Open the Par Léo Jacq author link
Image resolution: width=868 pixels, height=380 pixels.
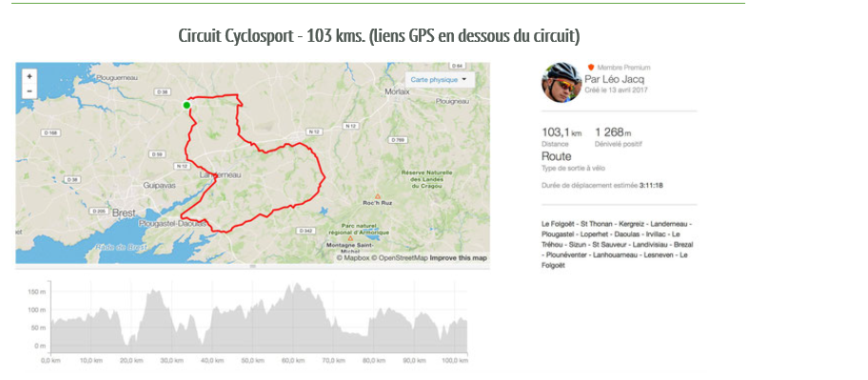pyautogui.click(x=615, y=79)
